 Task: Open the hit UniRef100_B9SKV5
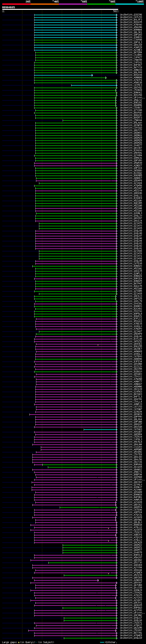[x=131, y=22]
